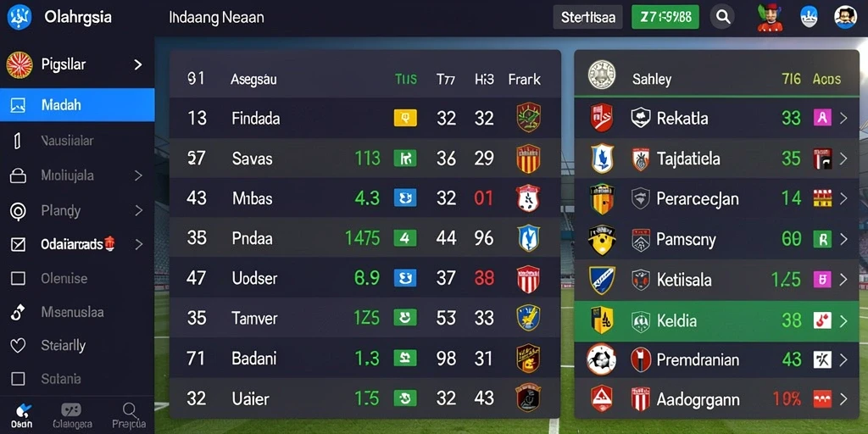Click the heart icon beside Steiarlly
This screenshot has width=868, height=434.
[x=19, y=346]
